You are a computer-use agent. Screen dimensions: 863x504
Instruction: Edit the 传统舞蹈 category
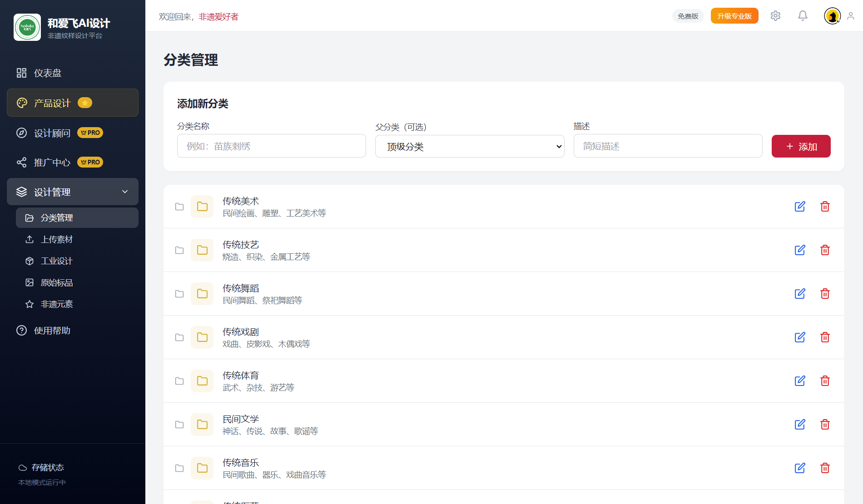click(800, 294)
